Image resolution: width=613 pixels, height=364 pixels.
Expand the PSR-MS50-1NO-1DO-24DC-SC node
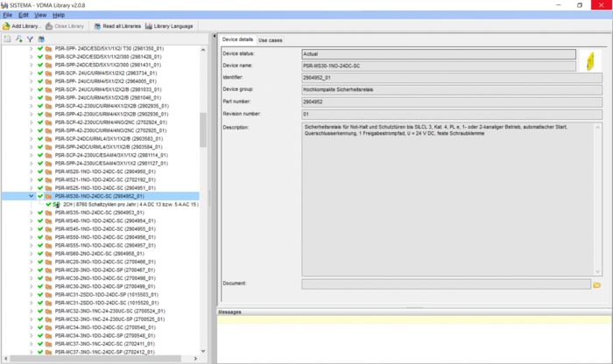click(32, 237)
